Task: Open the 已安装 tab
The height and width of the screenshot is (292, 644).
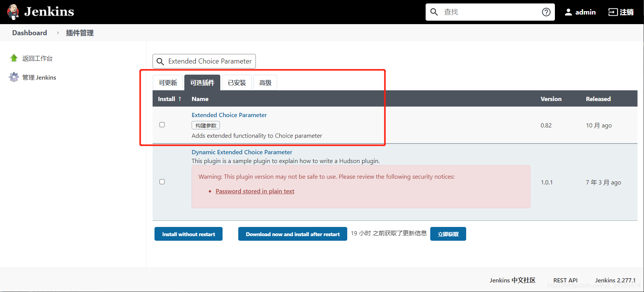Action: (x=237, y=83)
